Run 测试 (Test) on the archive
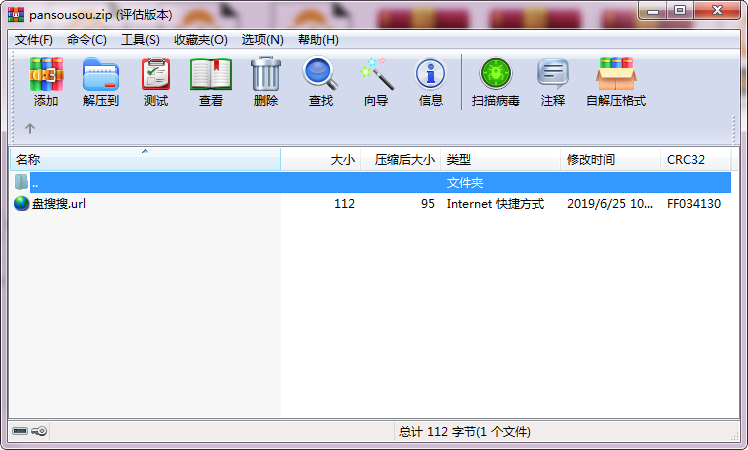 click(x=156, y=74)
